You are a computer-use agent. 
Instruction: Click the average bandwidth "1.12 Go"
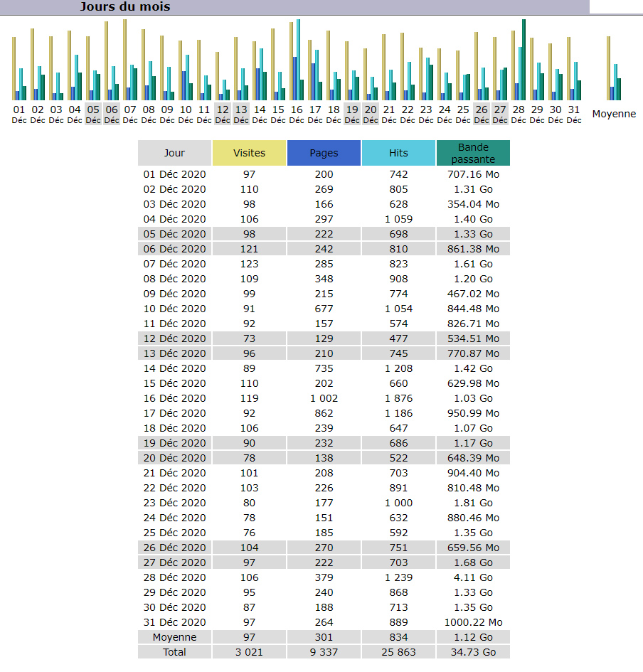coord(473,637)
